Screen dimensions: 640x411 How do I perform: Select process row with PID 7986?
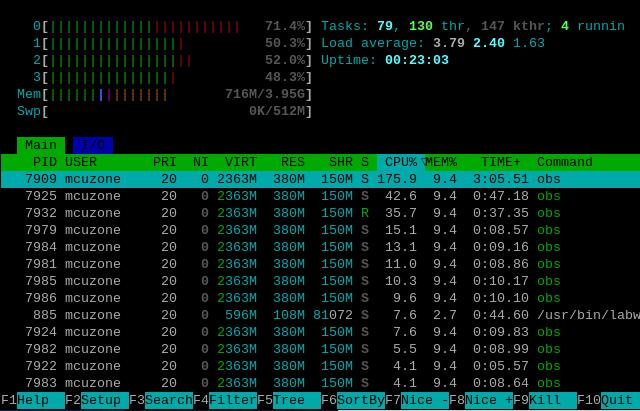(320, 298)
